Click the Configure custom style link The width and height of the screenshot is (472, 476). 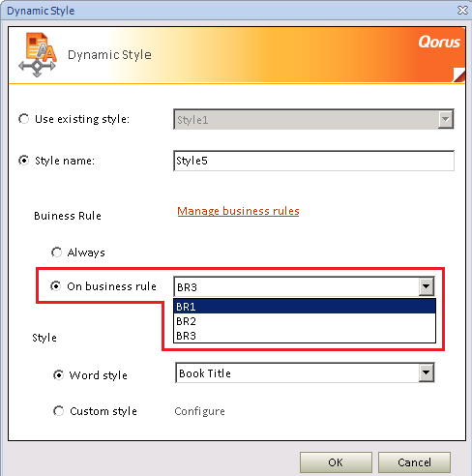coord(199,411)
